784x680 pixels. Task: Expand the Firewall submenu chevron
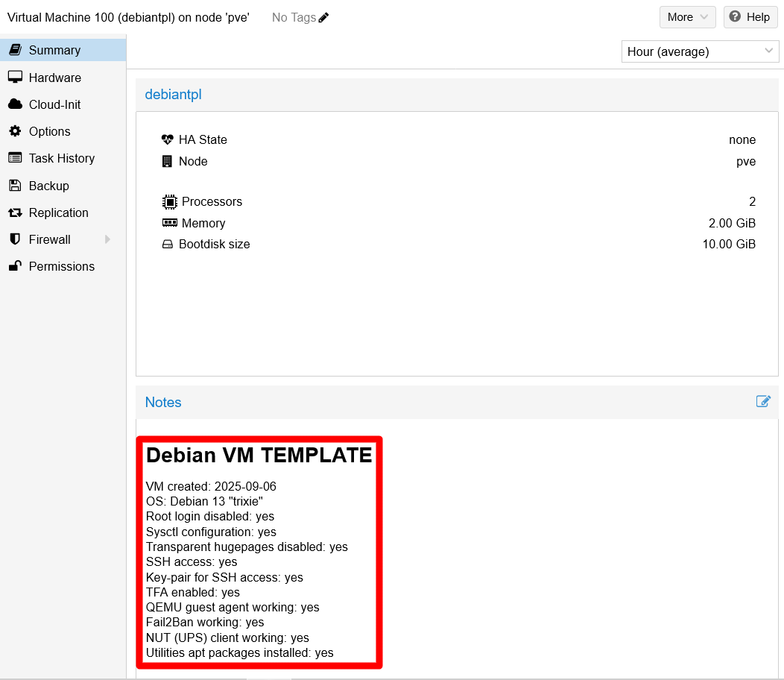tap(109, 239)
